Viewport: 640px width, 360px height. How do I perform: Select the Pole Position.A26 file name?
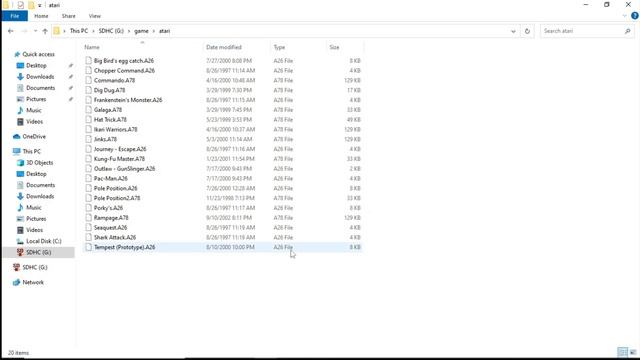[116, 188]
